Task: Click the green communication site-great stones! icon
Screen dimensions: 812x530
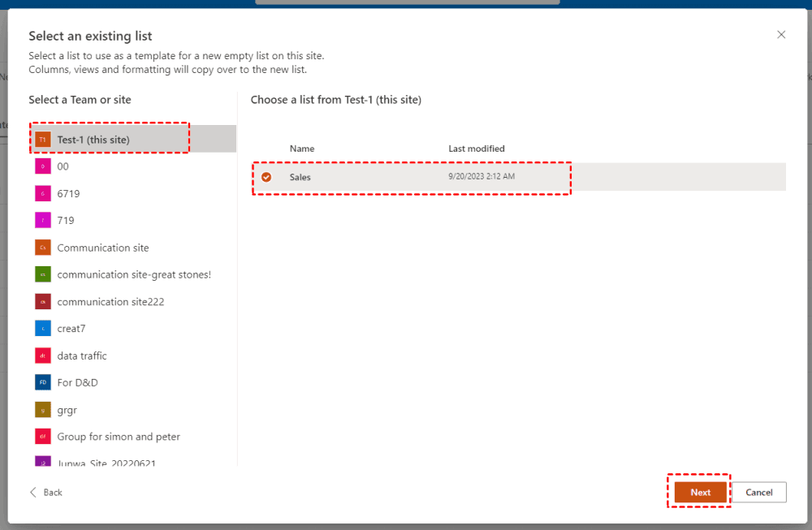Action: 42,274
